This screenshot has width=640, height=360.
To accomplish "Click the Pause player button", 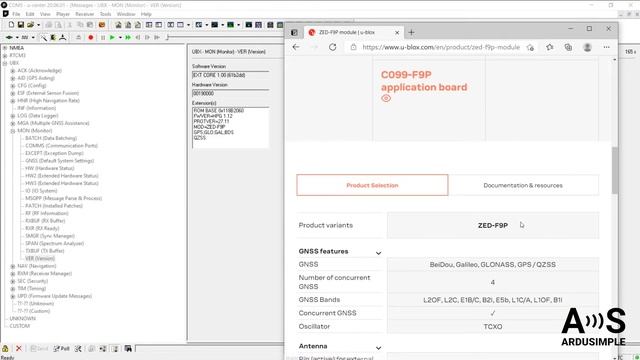I will pos(102,38).
